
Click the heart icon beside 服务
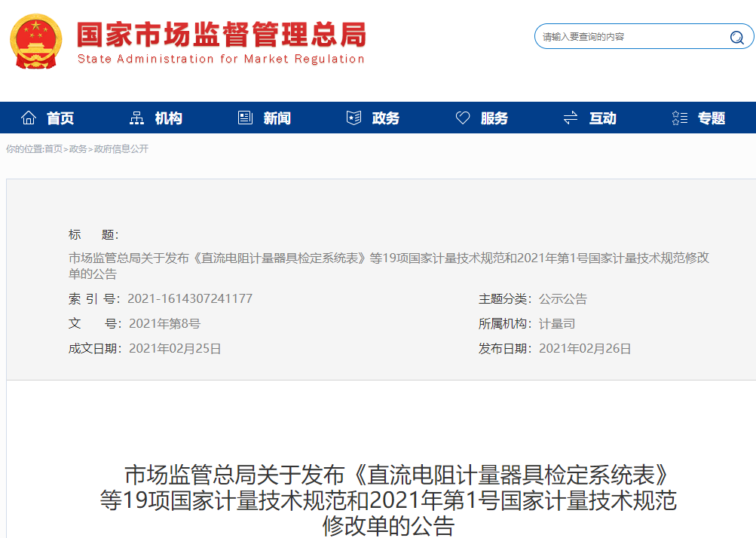[x=463, y=118]
